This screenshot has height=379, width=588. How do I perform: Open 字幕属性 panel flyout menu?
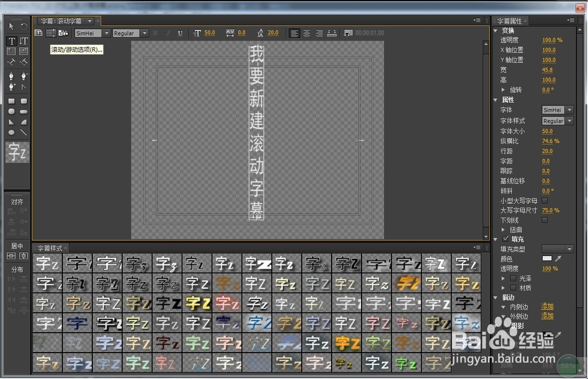(571, 20)
